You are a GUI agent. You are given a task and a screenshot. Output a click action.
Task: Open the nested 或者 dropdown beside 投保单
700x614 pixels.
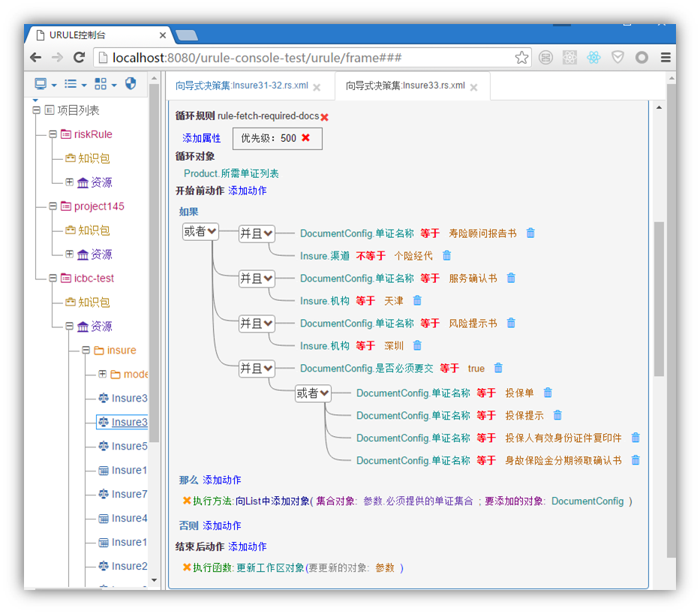[313, 393]
